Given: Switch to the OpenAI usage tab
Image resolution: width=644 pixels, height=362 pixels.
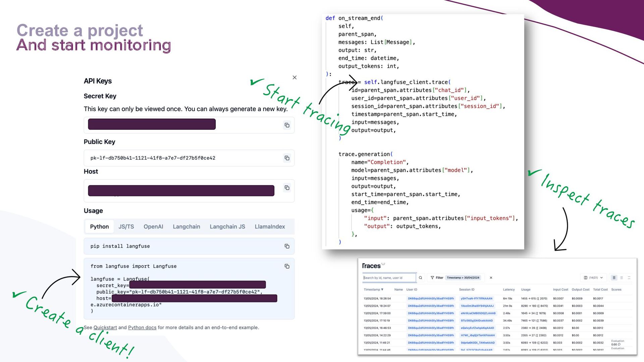Looking at the screenshot, I should 153,227.
